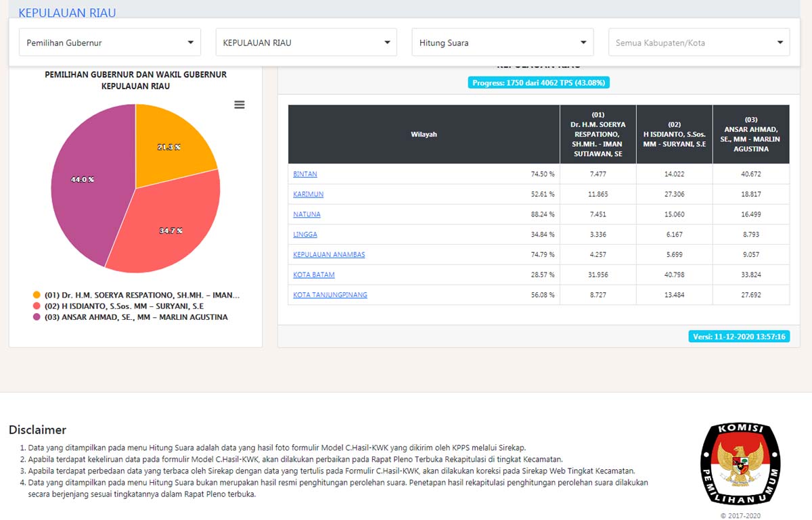Open the KEPULAUAN ANAMBAS link

click(x=329, y=255)
